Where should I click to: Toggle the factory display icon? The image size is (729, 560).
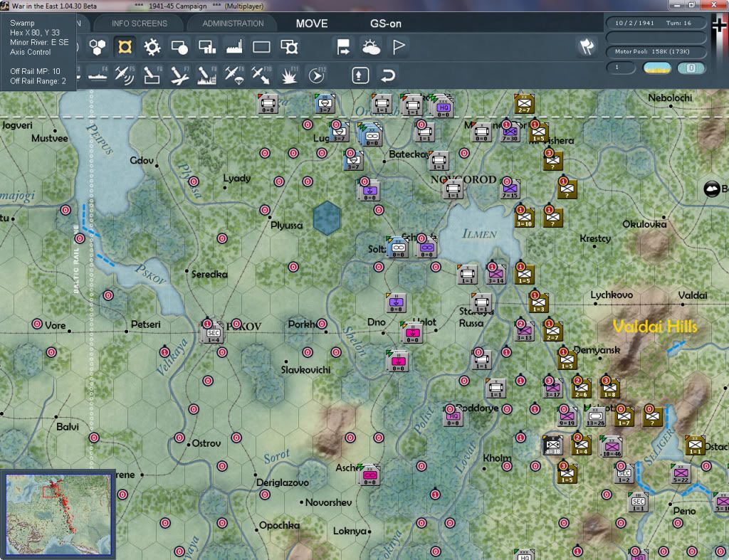coord(234,47)
